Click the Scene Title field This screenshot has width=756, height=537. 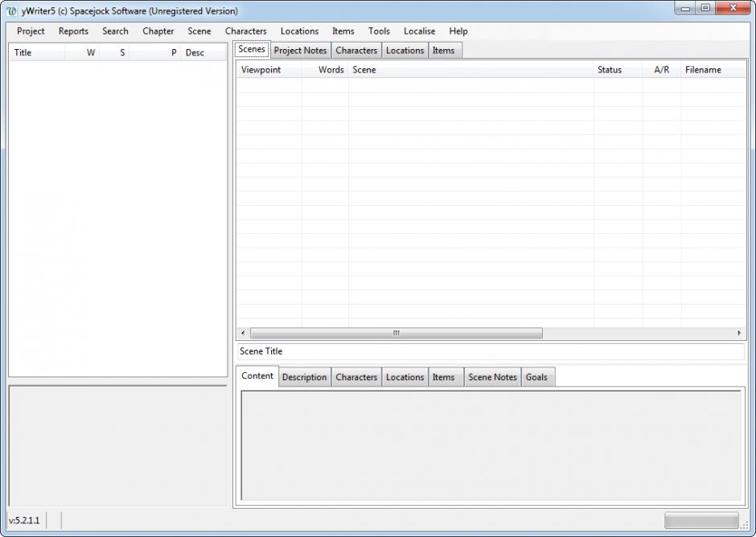point(491,351)
